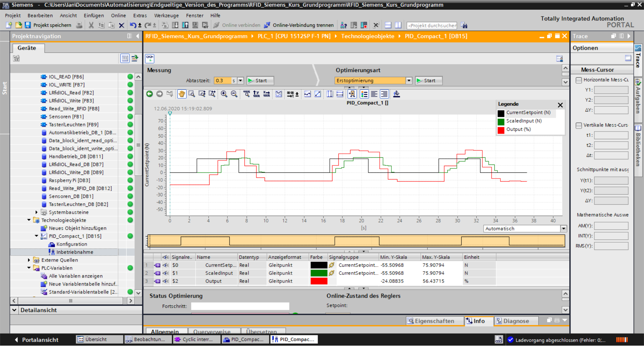Expand the Systembausteine tree node

point(37,212)
